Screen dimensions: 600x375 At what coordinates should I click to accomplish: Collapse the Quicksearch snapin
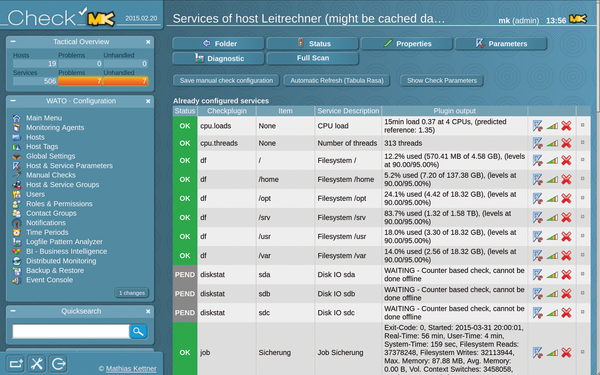[x=13, y=311]
